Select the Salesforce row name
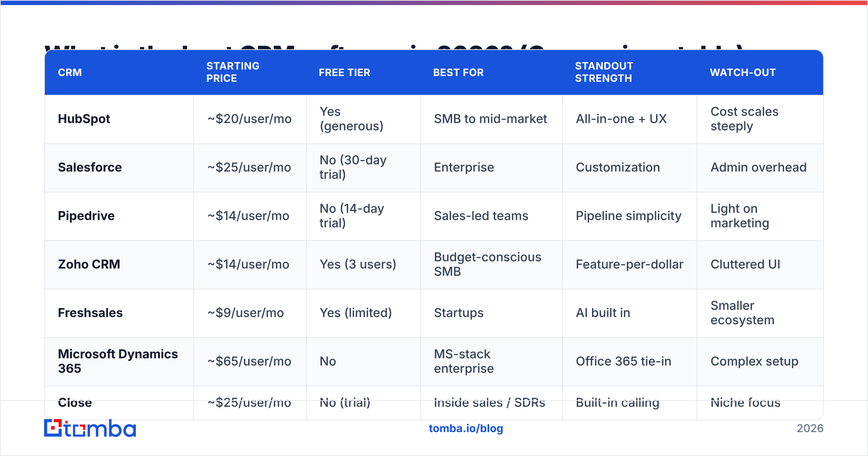The height and width of the screenshot is (456, 868). click(x=90, y=167)
